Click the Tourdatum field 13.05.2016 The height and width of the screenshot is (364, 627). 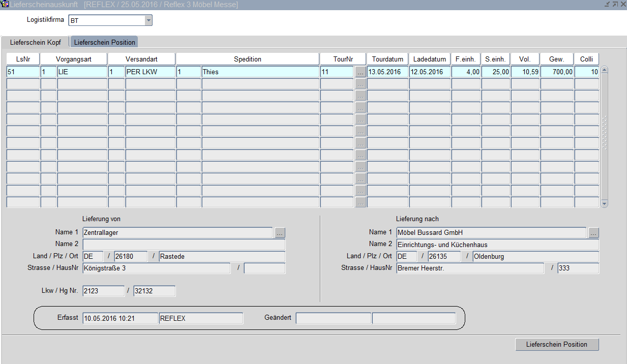point(387,72)
